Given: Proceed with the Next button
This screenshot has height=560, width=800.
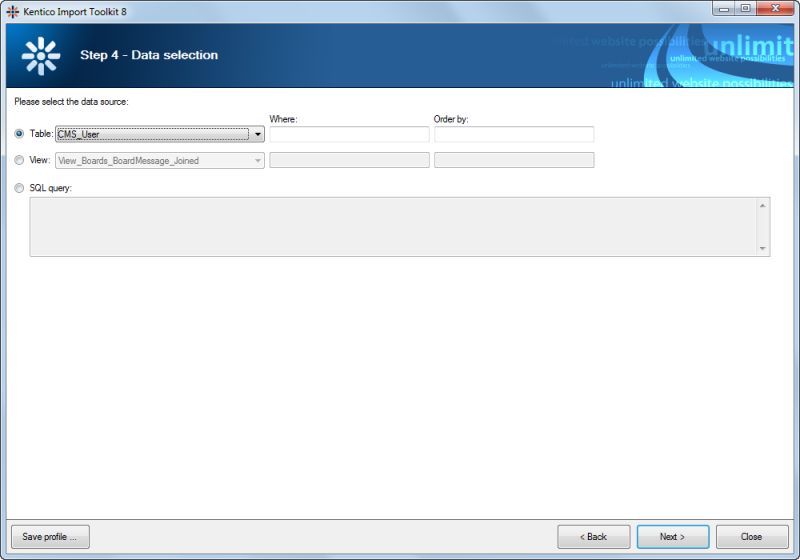Looking at the screenshot, I should click(672, 537).
